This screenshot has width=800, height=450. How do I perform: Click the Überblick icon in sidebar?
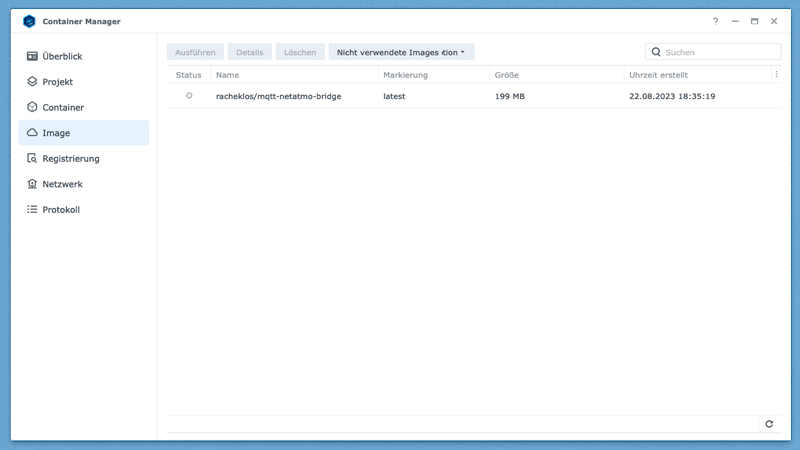[x=32, y=56]
